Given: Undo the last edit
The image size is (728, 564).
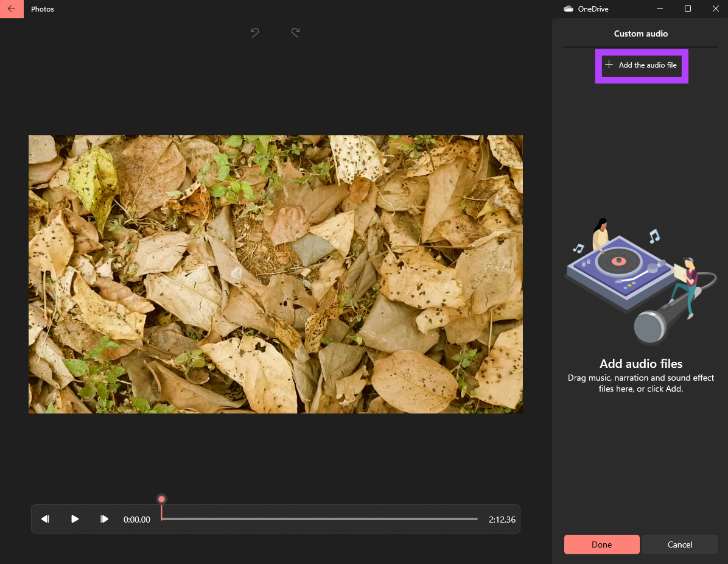Looking at the screenshot, I should [255, 33].
